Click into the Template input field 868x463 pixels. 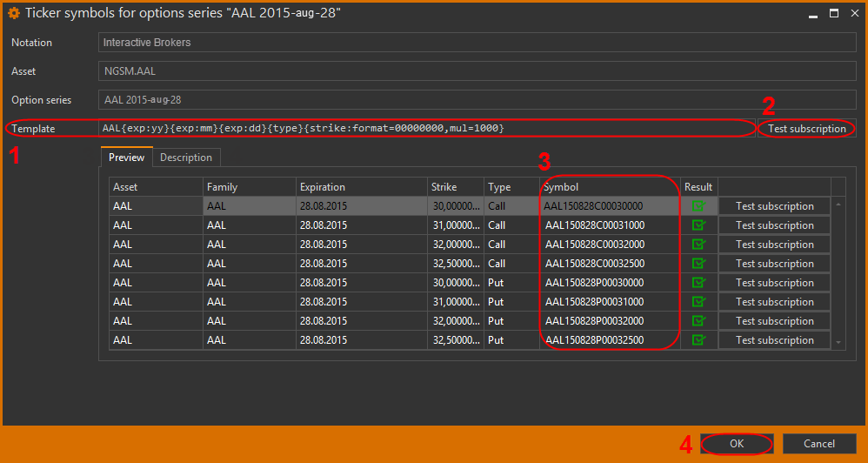pyautogui.click(x=426, y=128)
